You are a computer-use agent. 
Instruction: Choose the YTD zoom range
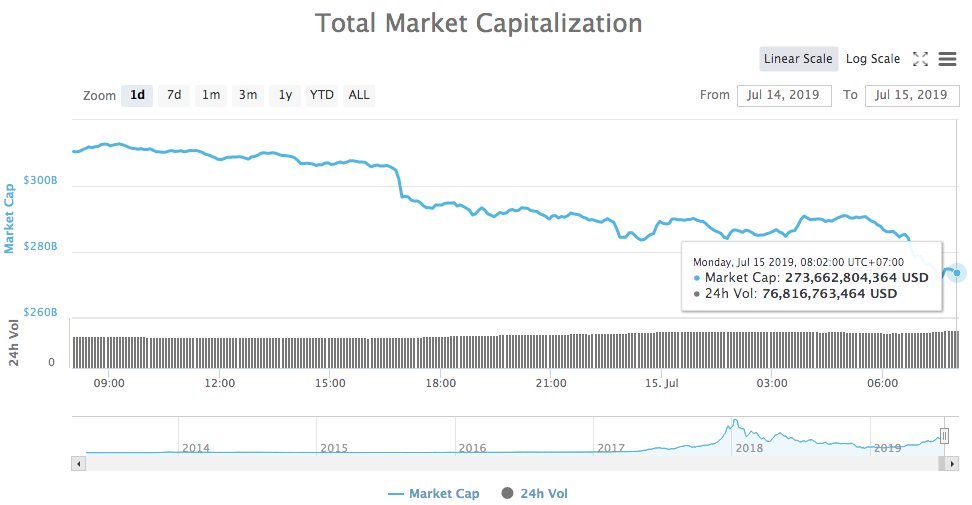coord(321,95)
